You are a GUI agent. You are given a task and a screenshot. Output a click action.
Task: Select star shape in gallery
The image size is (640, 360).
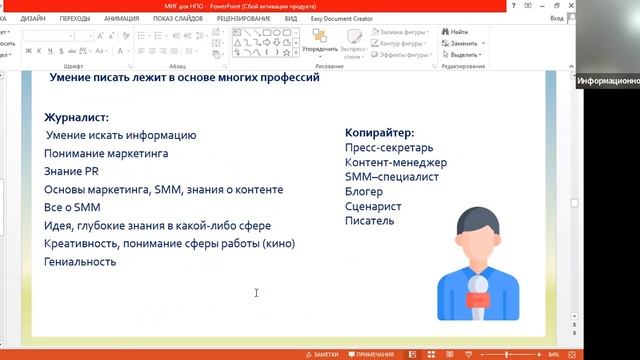click(x=287, y=52)
